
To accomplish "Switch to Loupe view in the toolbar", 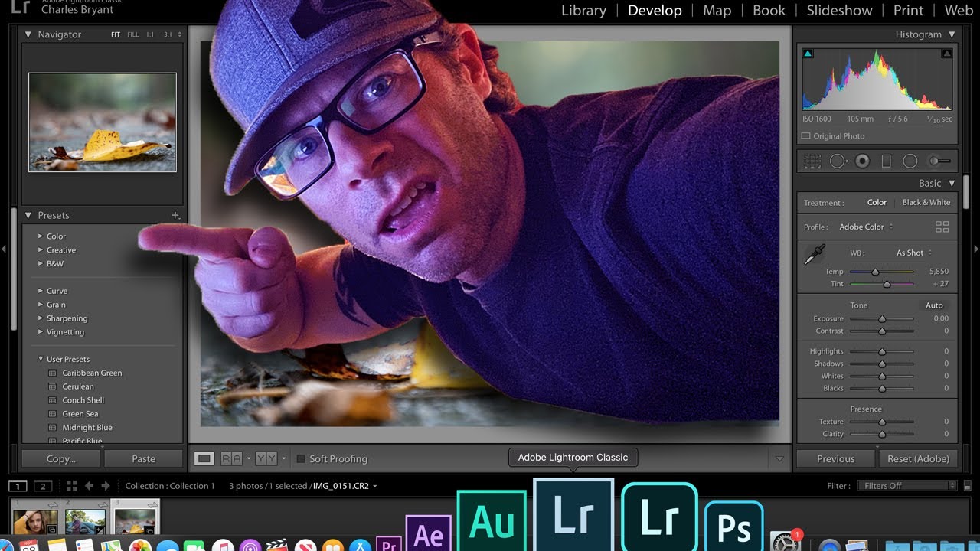I will tap(204, 458).
